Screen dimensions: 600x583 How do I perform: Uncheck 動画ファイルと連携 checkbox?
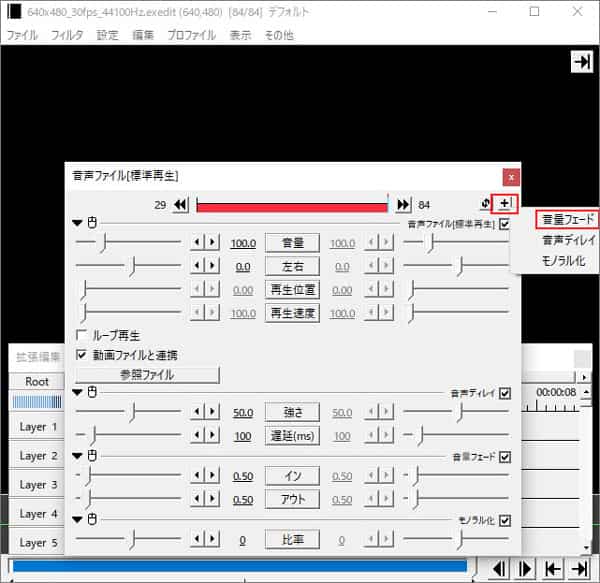[x=81, y=355]
